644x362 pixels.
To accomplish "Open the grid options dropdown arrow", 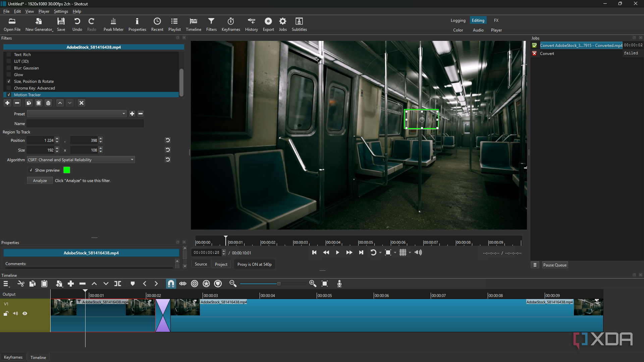I will pyautogui.click(x=410, y=253).
